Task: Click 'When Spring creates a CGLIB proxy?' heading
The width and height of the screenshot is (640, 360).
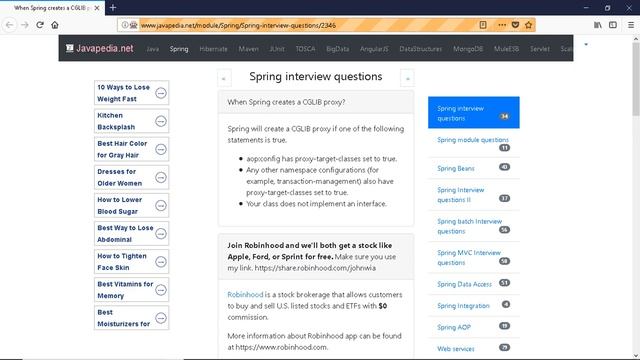Action: tap(286, 102)
